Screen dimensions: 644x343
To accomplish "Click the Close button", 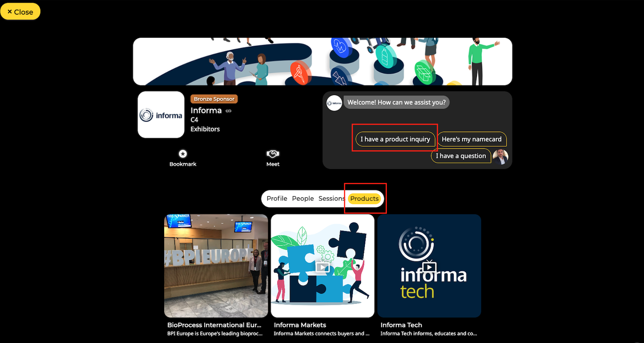I will (20, 12).
